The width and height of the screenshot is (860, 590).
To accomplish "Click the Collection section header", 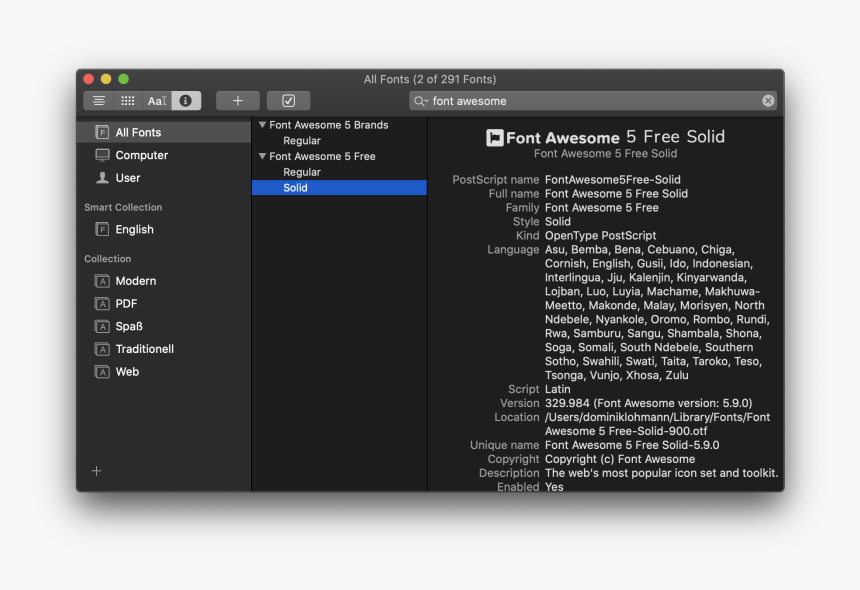I will pos(108,259).
